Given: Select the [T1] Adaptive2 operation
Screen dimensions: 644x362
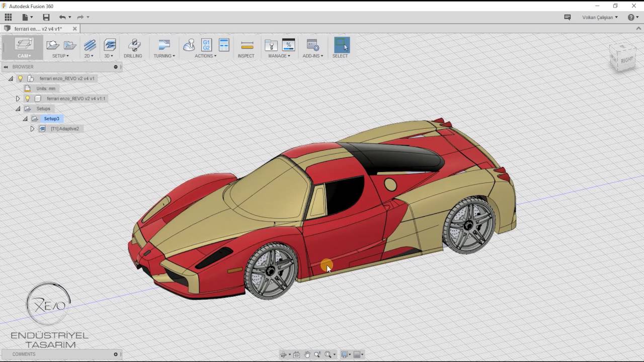Looking at the screenshot, I should pyautogui.click(x=65, y=129).
